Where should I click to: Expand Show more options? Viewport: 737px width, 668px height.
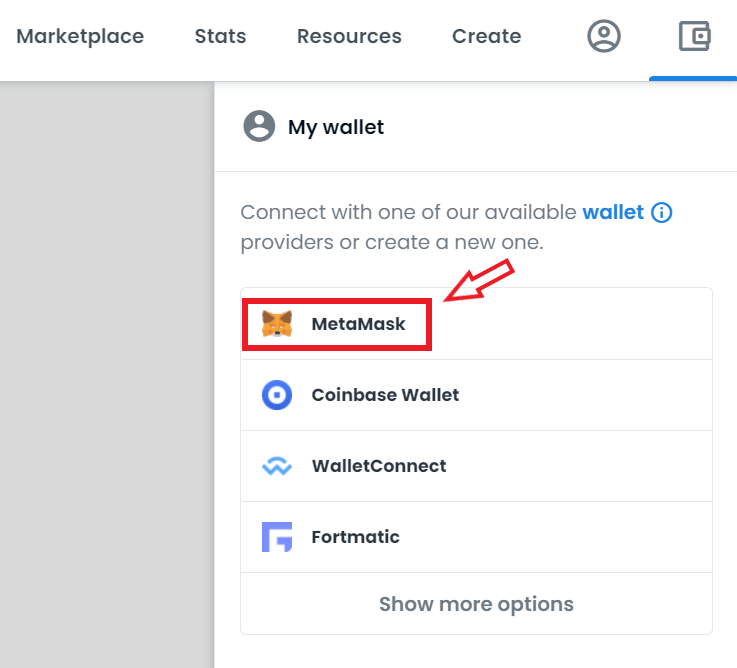(477, 604)
